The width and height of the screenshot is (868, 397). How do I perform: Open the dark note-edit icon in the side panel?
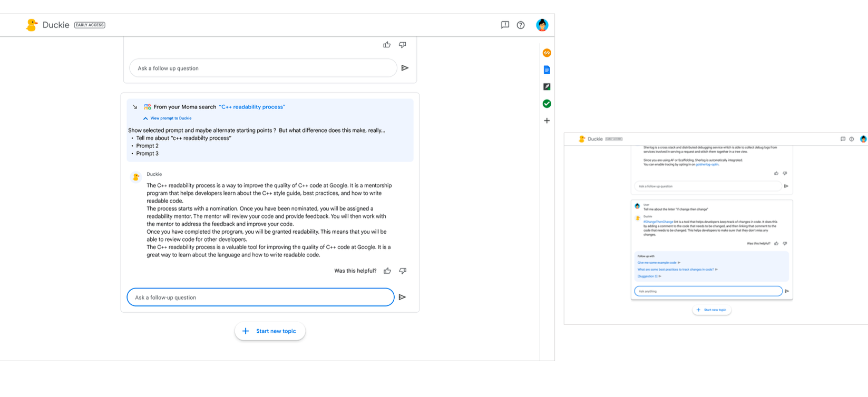(547, 87)
